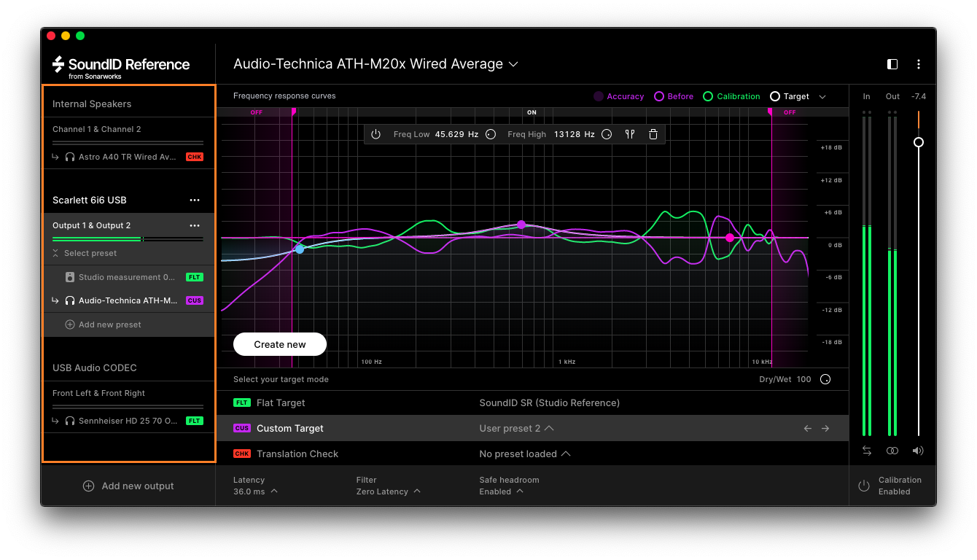Toggle the Calibration curve visibility
The width and height of the screenshot is (977, 560).
731,96
